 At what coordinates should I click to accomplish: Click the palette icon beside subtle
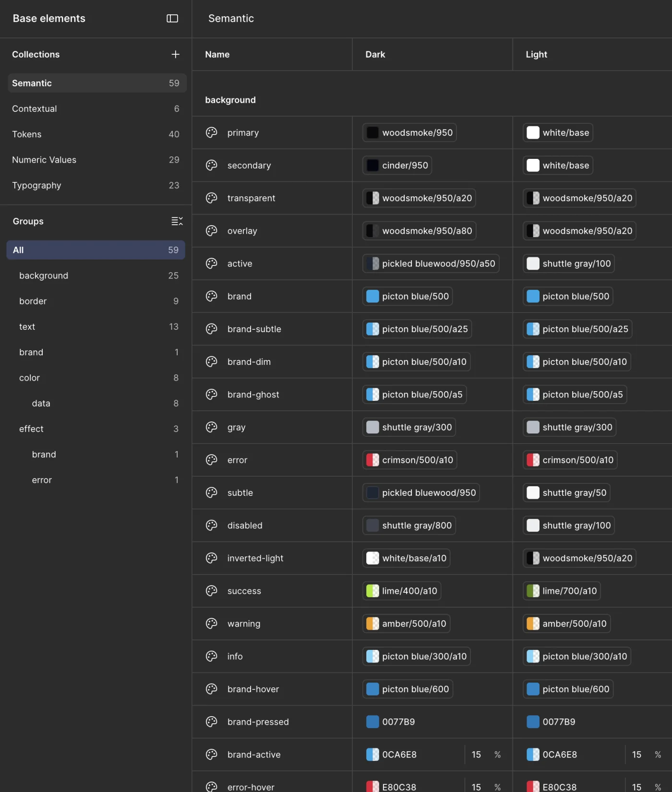tap(212, 492)
